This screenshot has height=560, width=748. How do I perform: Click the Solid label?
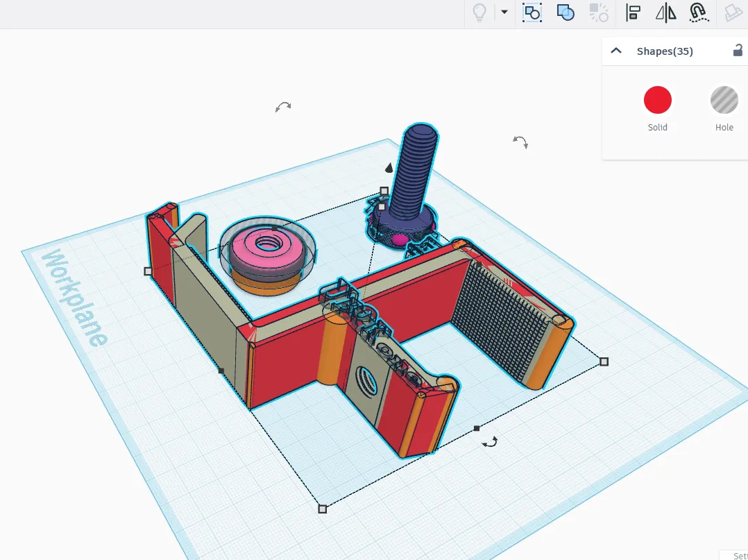[x=657, y=128]
